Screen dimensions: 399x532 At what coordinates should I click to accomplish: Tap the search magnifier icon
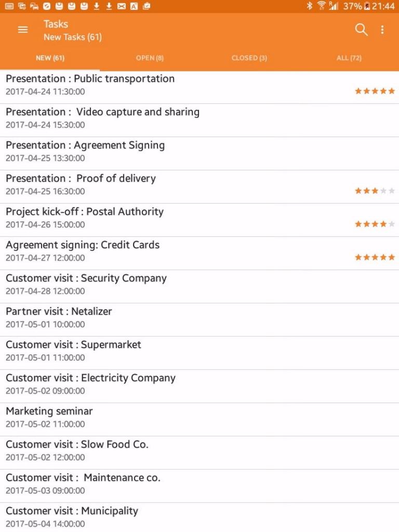point(361,30)
